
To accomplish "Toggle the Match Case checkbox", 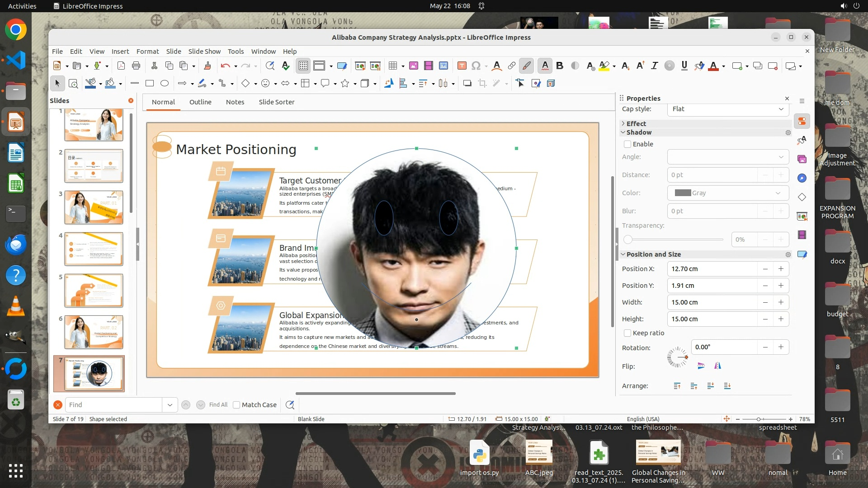I will coord(236,405).
